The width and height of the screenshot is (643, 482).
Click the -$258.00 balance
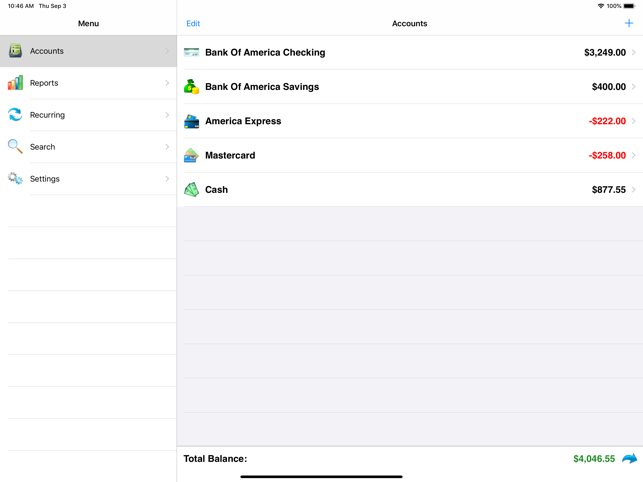point(607,155)
